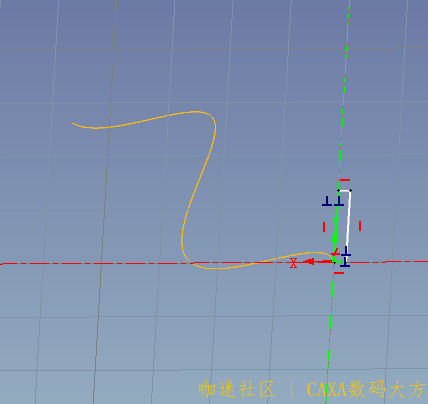Click the red X axis label

pos(293,263)
